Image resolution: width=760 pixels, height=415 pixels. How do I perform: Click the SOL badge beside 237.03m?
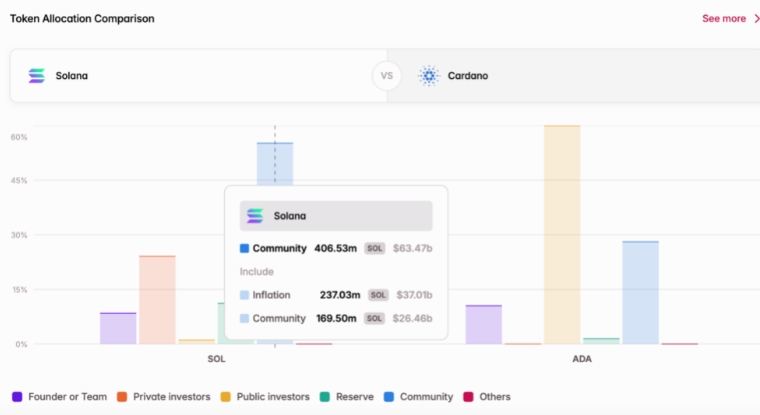tap(378, 295)
